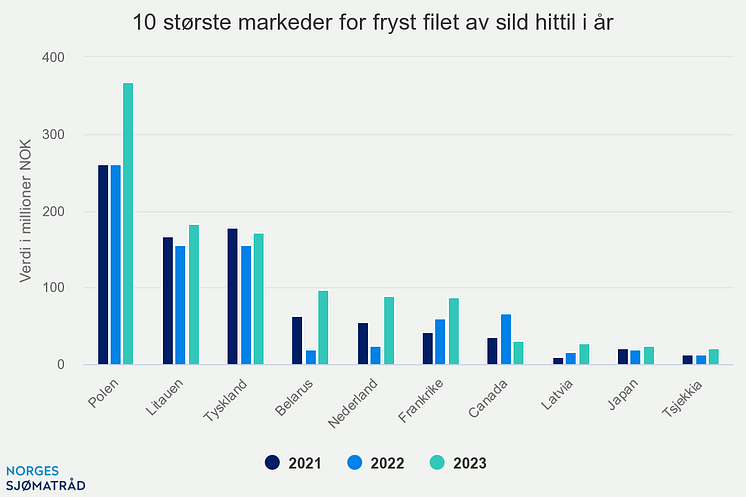Select Polen's 2023 teal bar
746x497 pixels.
click(128, 224)
